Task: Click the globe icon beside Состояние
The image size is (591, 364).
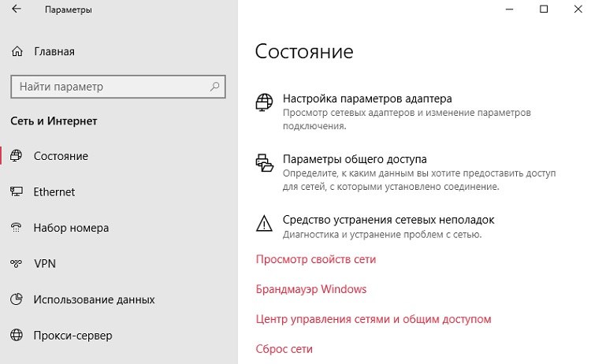Action: pos(17,156)
